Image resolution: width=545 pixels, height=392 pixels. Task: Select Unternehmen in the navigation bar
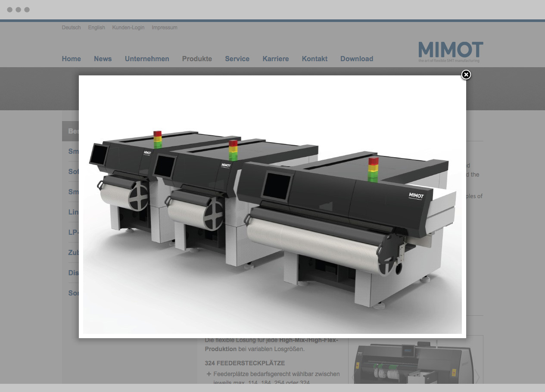coord(147,59)
